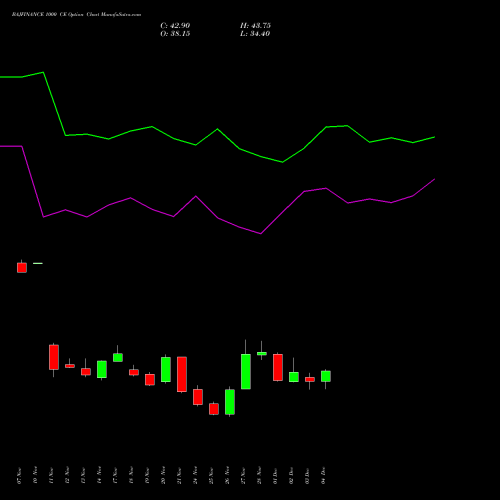Click the red candlestick above 07 Nov
500x500 pixels.
(22, 268)
